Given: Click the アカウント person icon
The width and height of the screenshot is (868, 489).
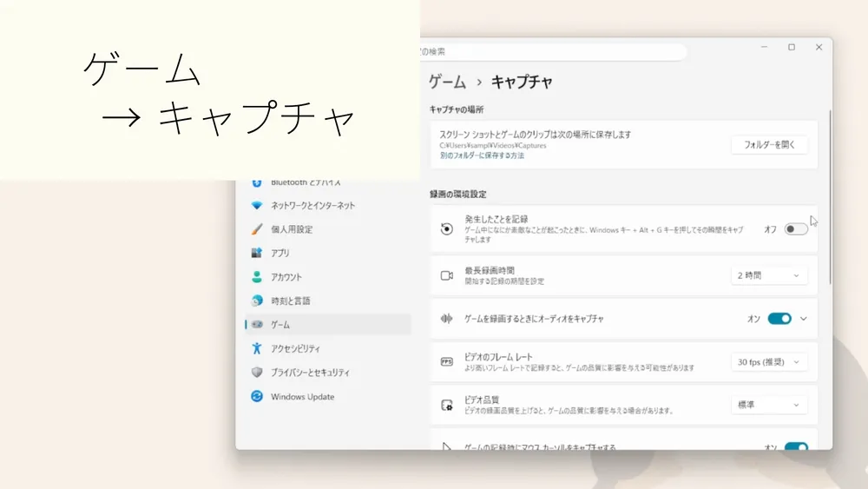Looking at the screenshot, I should [x=256, y=277].
